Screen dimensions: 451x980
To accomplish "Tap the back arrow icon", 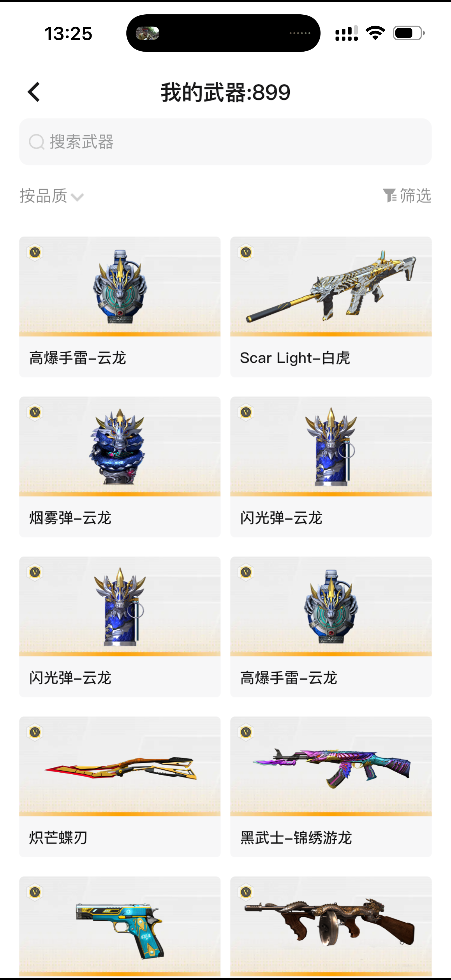I will (33, 92).
